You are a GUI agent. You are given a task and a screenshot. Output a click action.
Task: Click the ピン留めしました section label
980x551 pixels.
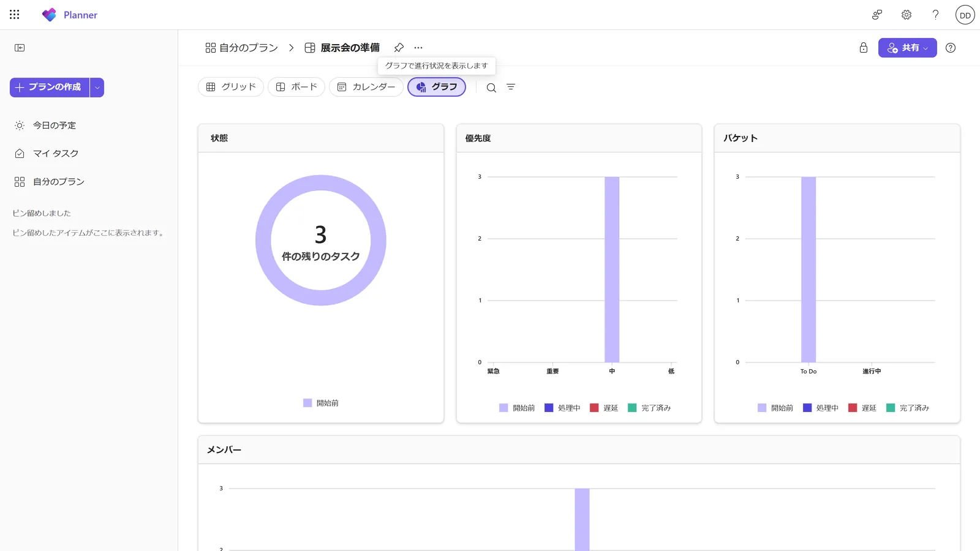[42, 213]
